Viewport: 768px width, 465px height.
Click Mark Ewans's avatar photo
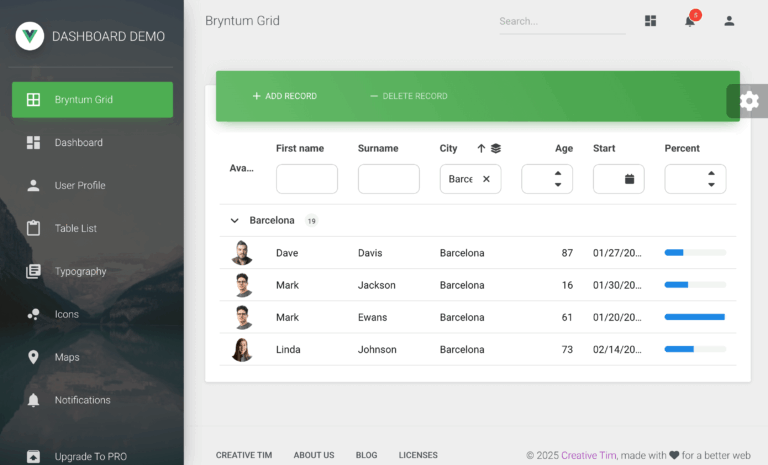click(x=242, y=318)
